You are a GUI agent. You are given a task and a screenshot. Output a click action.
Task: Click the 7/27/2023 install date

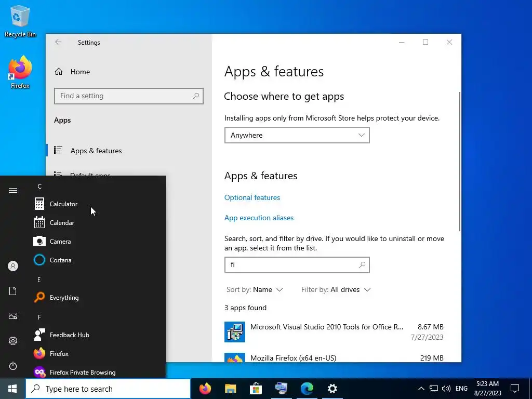tap(427, 337)
